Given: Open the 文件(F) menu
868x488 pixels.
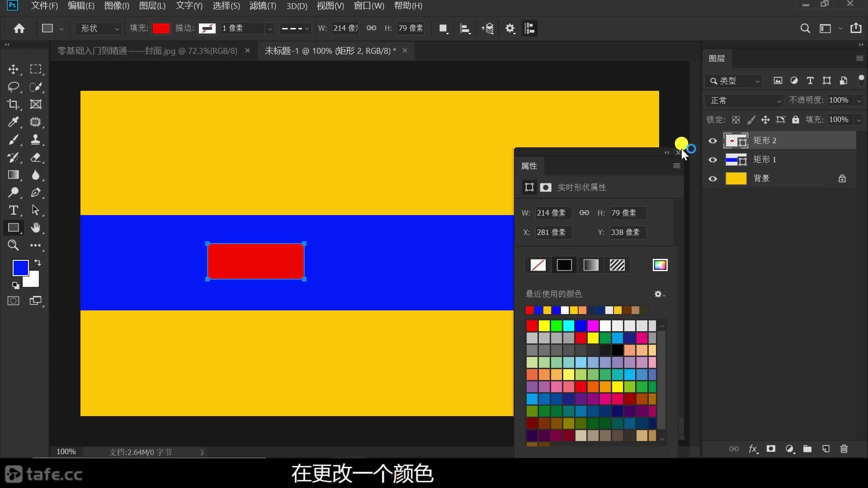Looking at the screenshot, I should point(44,6).
